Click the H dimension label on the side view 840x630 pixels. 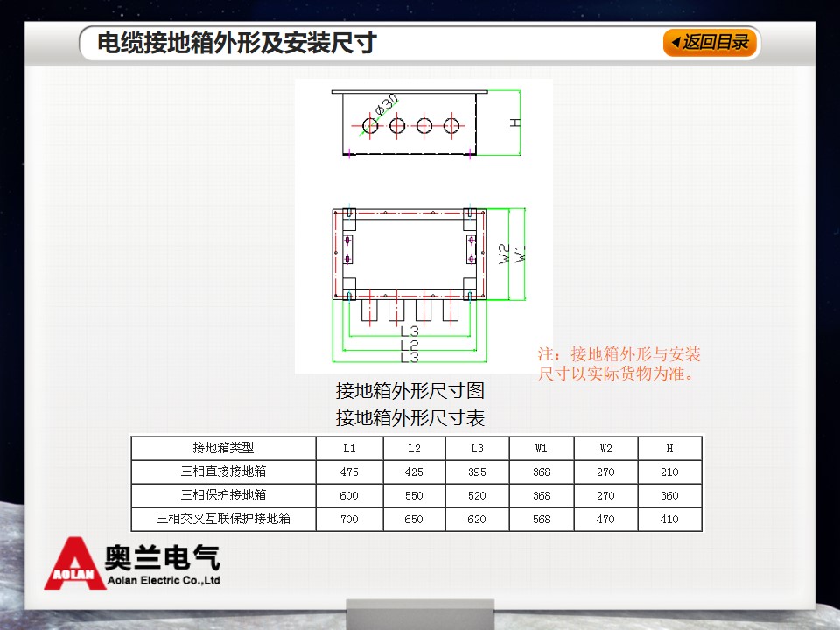pos(515,122)
